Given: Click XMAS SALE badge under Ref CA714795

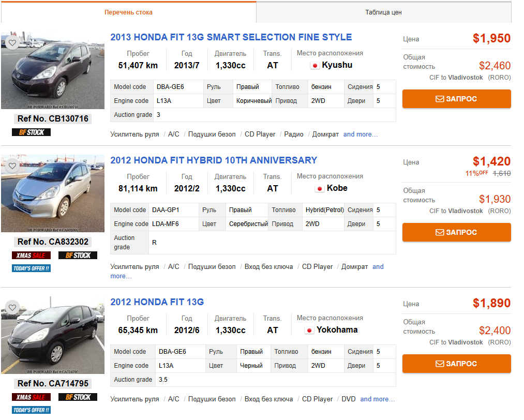Looking at the screenshot, I should click(32, 397).
